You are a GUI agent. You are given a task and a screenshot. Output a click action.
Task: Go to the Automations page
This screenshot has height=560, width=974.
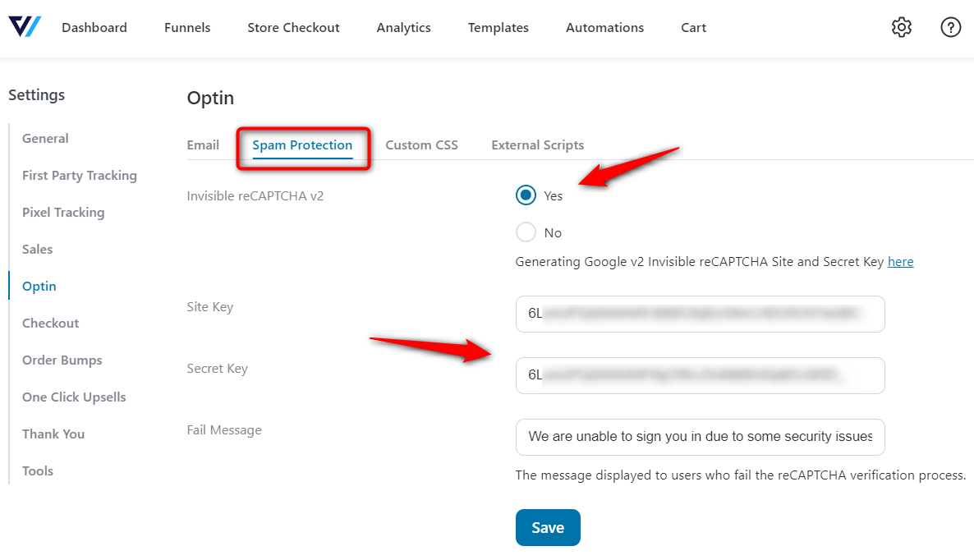point(604,27)
